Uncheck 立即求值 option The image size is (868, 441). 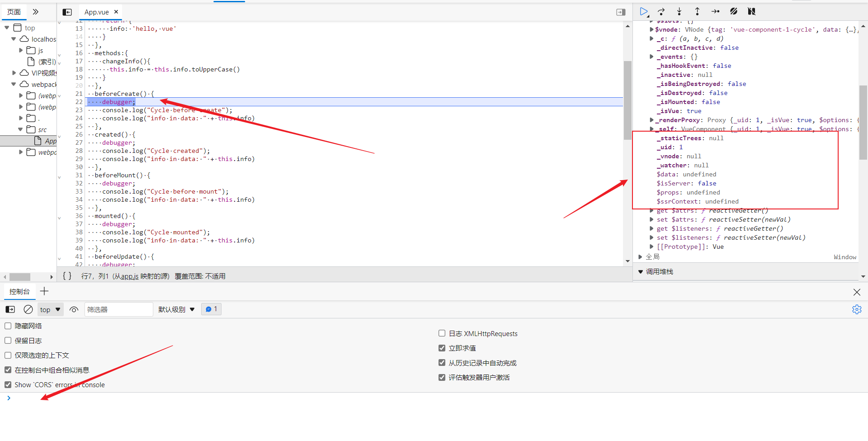(x=442, y=348)
